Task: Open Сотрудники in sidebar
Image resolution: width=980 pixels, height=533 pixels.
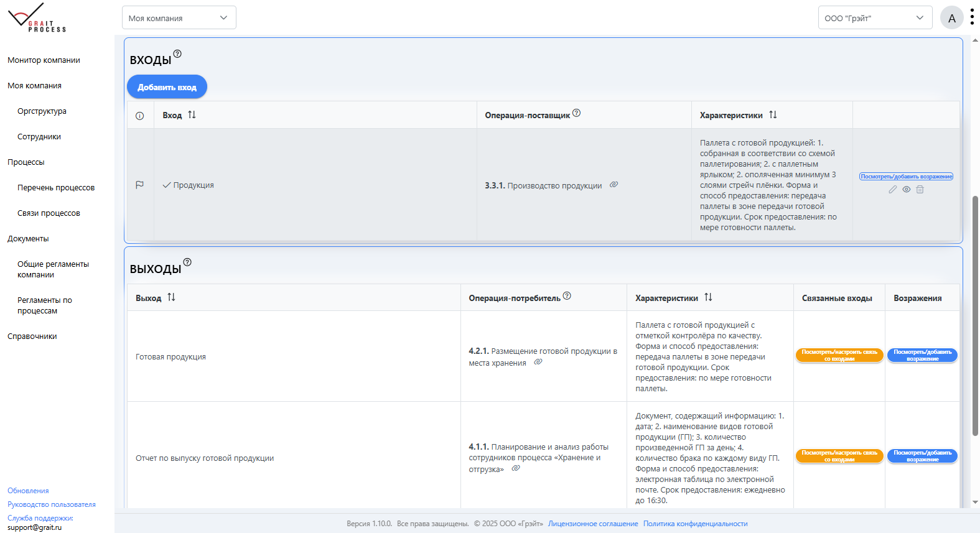Action: (x=39, y=137)
